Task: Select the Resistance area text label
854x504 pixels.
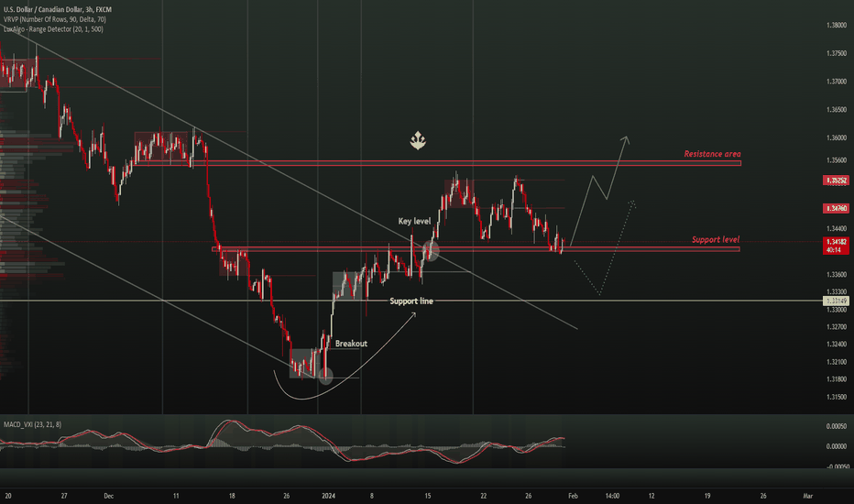Action: [x=712, y=154]
